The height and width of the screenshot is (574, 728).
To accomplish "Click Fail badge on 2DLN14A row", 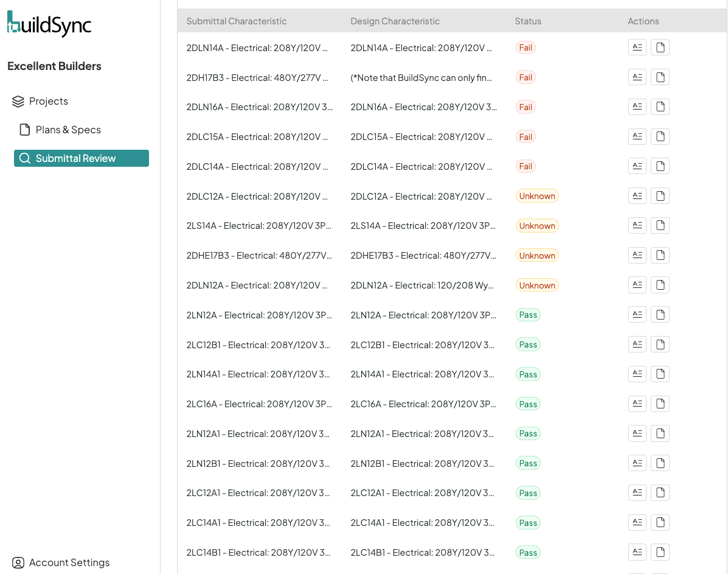I will point(525,47).
